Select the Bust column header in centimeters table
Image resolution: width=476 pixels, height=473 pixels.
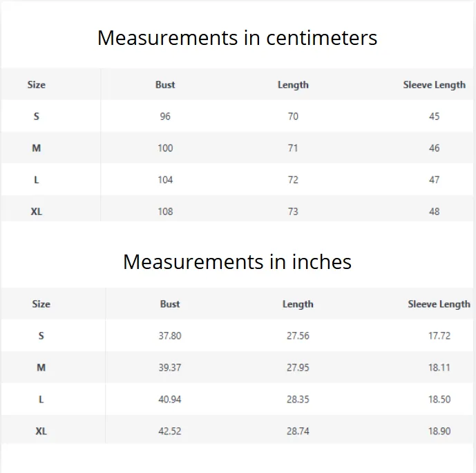tap(165, 85)
